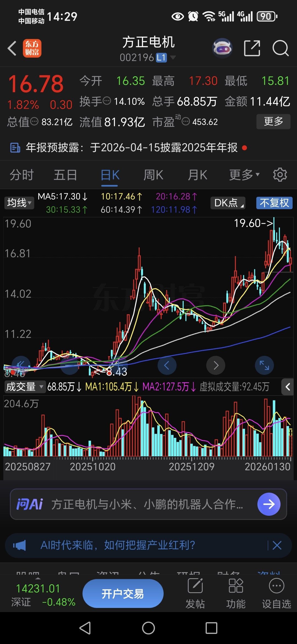Open the search magnifier icon
297x644 pixels.
coord(280,48)
